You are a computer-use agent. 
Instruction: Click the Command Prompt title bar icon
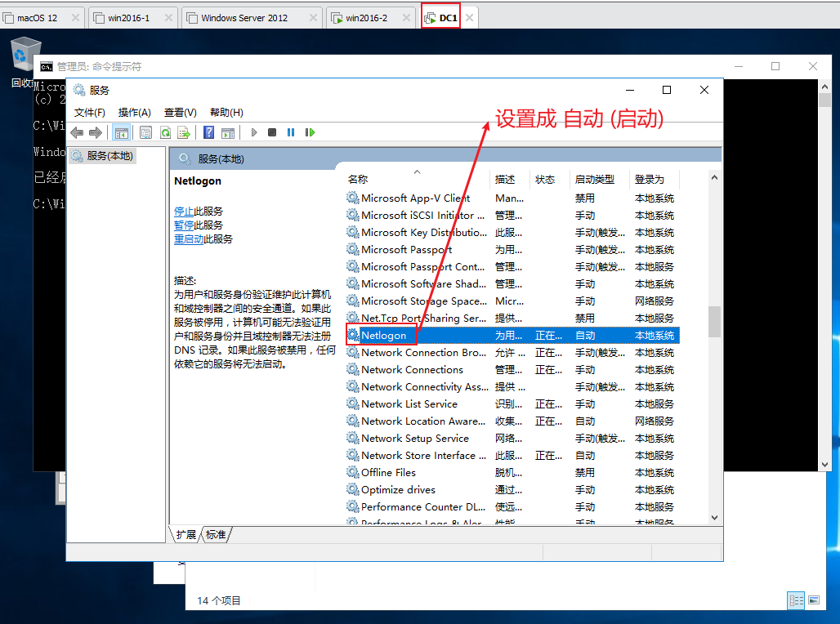pos(47,66)
